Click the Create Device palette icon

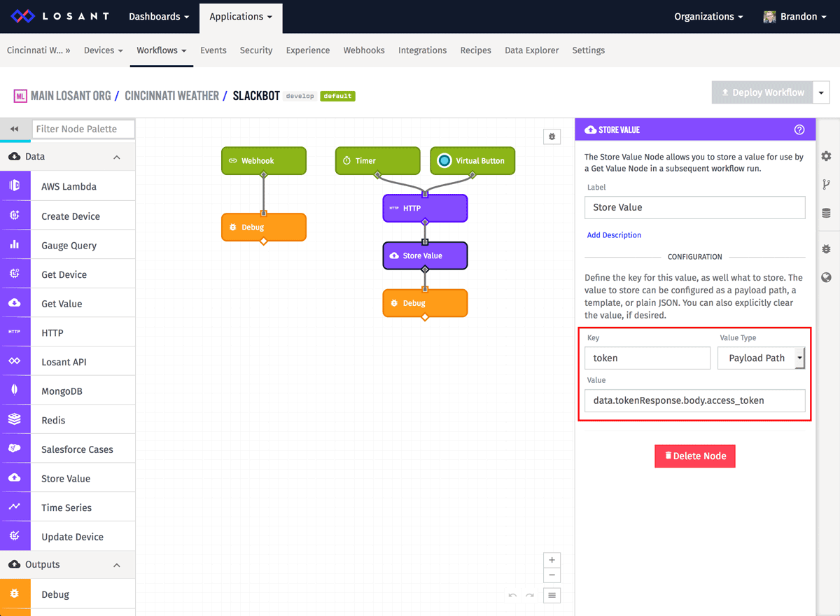[15, 216]
